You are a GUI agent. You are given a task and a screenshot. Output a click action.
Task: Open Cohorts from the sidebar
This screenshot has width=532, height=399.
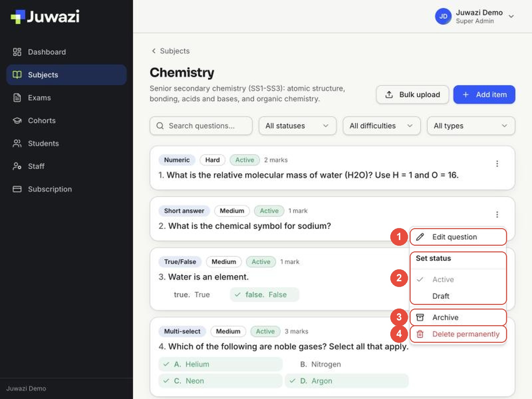pos(66,120)
